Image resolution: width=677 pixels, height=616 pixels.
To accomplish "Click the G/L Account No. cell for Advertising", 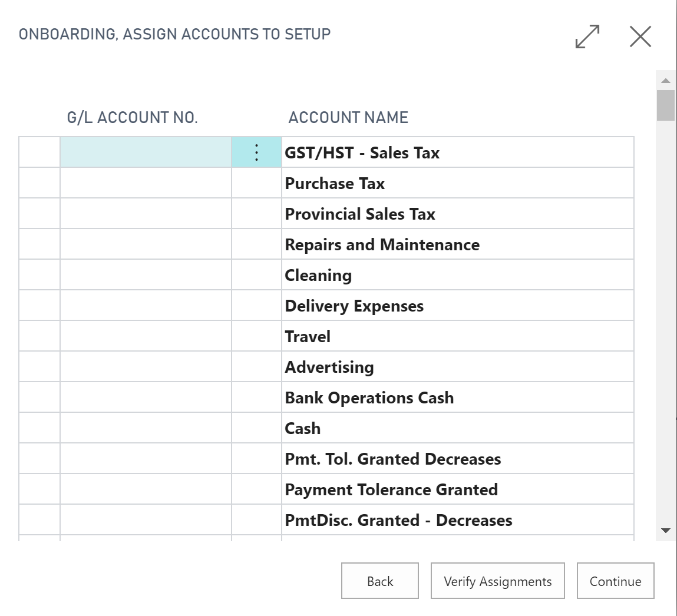I will [146, 367].
